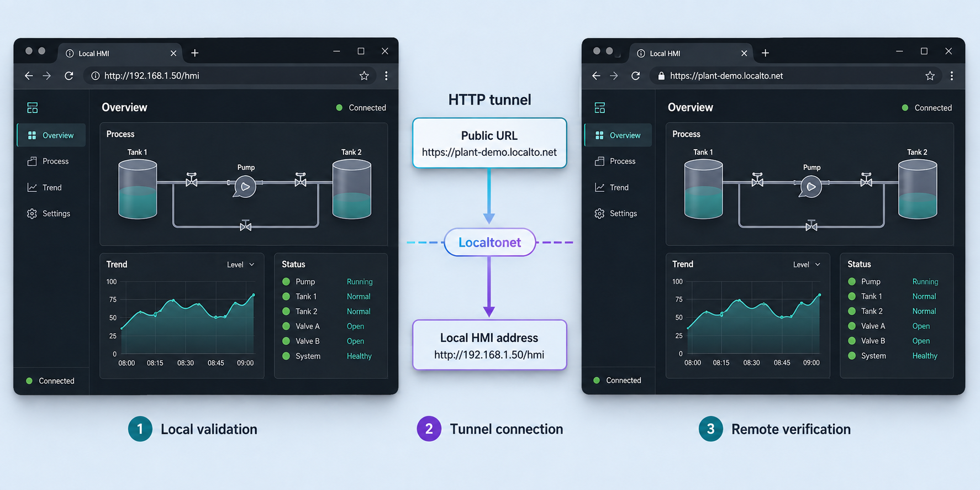Click Pump symbol in left process diagram

coord(245,187)
